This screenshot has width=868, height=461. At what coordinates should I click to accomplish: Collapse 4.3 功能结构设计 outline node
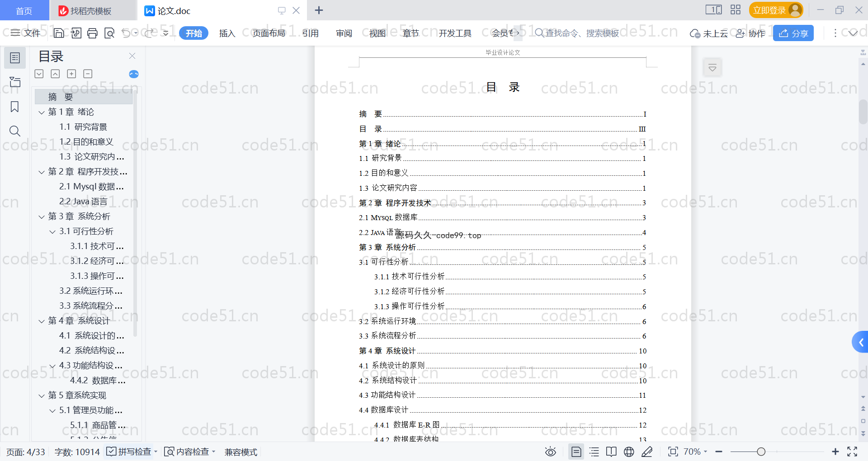(52, 366)
